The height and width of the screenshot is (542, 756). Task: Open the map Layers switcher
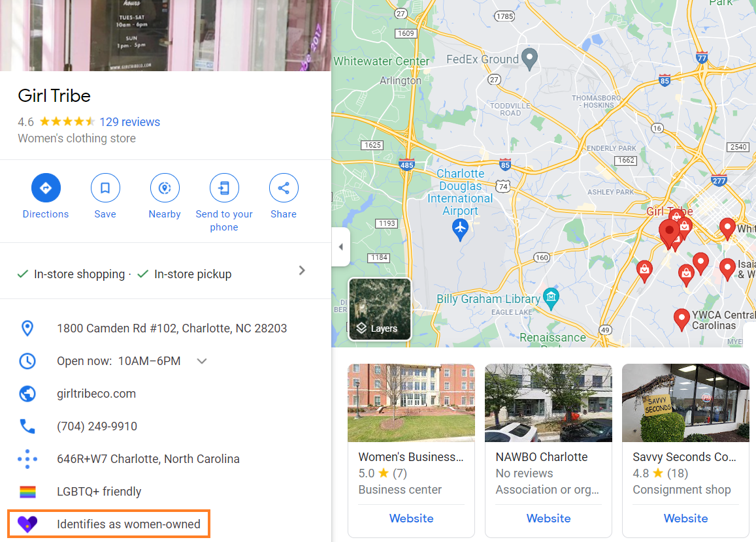tap(380, 310)
